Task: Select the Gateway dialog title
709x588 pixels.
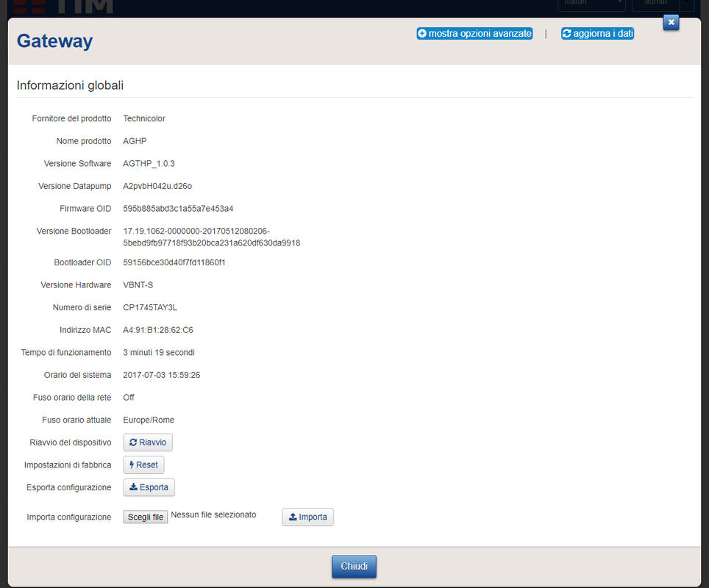Action: 54,41
